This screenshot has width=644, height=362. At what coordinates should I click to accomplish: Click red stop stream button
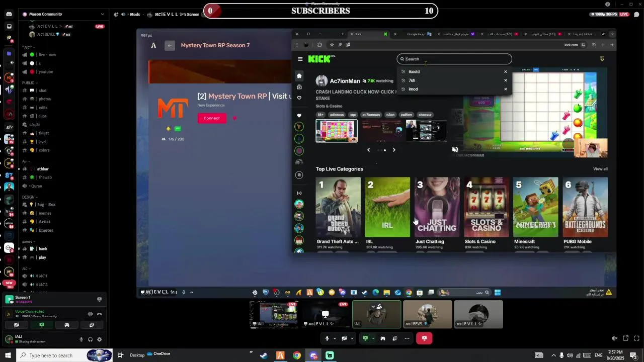click(x=424, y=338)
